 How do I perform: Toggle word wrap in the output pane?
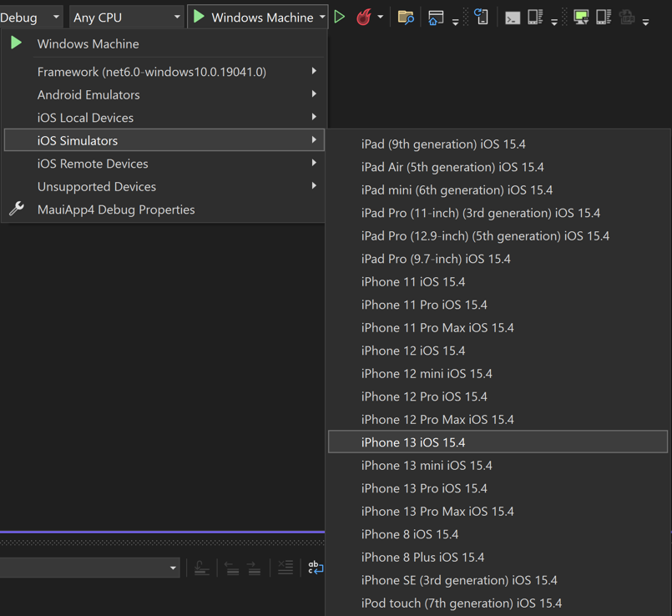point(315,568)
